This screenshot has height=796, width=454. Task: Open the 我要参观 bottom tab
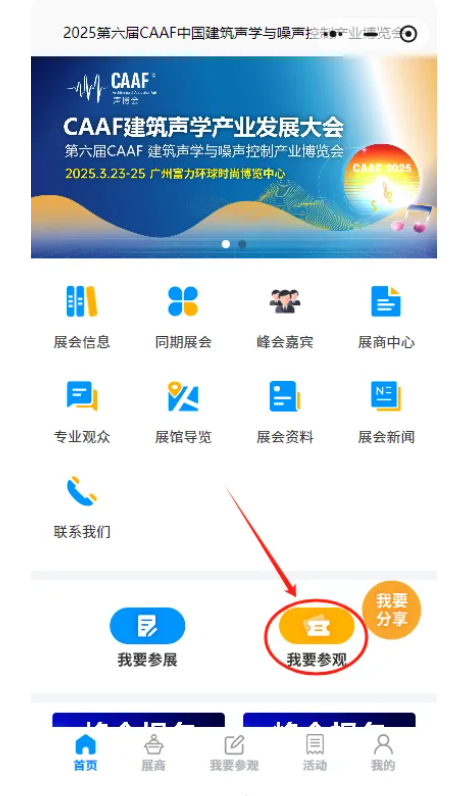pyautogui.click(x=234, y=752)
